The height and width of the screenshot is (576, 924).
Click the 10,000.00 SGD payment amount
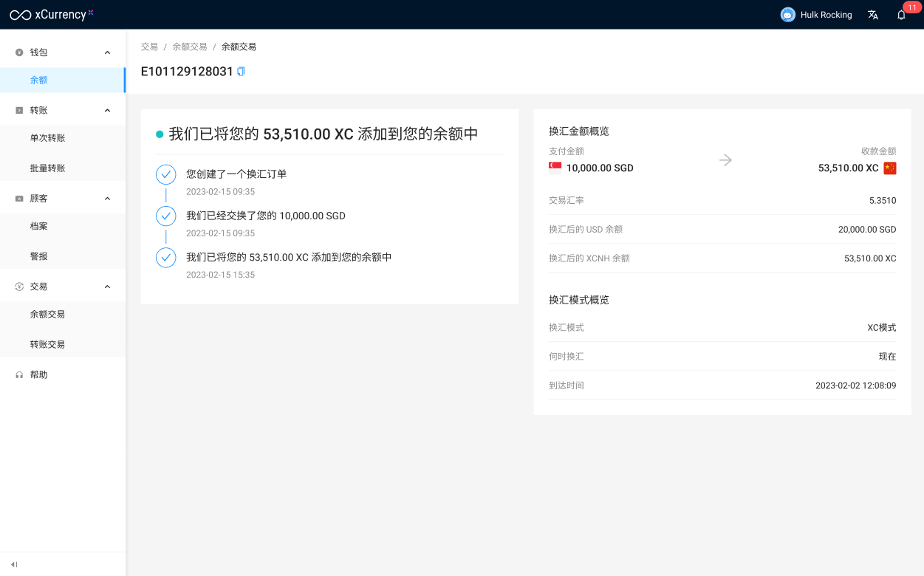(600, 168)
